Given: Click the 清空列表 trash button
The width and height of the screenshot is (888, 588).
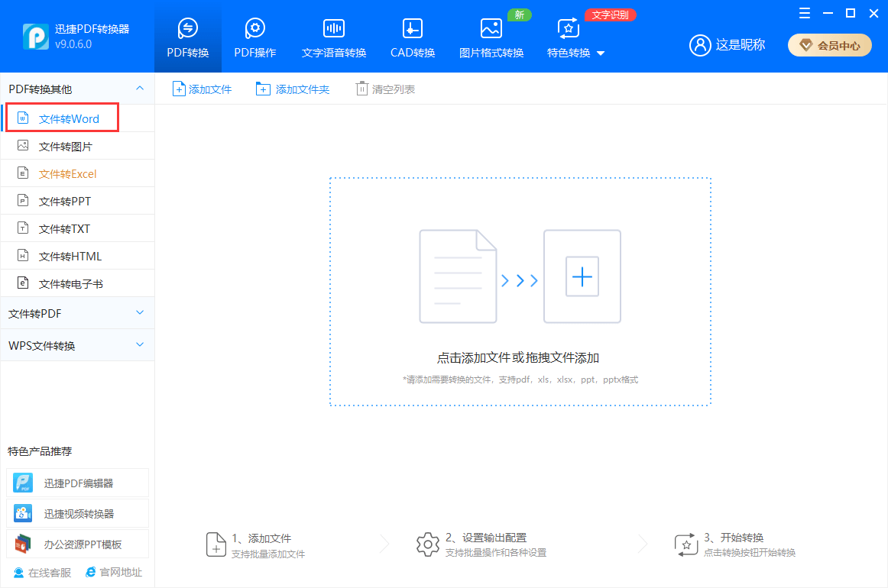Looking at the screenshot, I should 385,89.
